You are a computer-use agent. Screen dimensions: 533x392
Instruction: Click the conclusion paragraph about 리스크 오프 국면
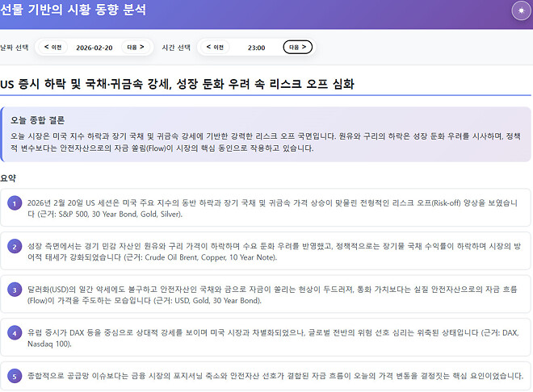(x=265, y=142)
